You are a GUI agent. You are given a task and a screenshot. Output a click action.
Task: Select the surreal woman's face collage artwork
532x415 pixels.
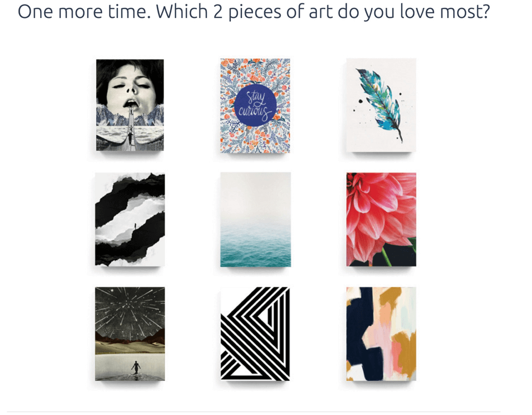[x=130, y=105]
